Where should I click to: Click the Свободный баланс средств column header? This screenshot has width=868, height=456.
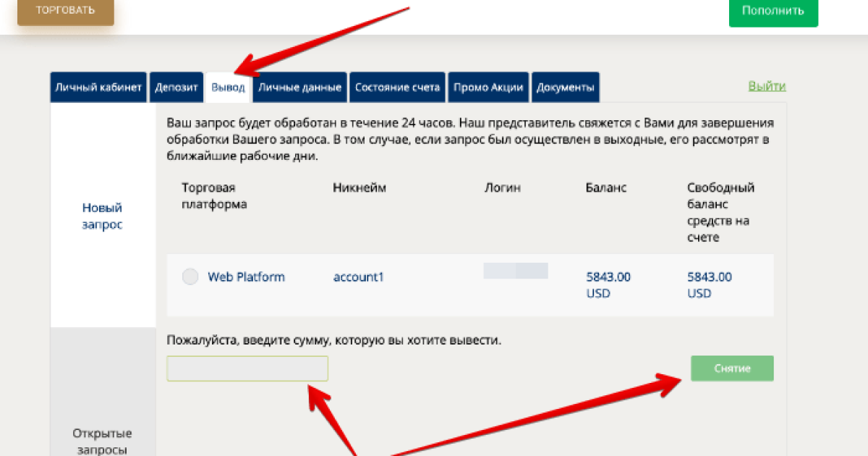tap(721, 213)
